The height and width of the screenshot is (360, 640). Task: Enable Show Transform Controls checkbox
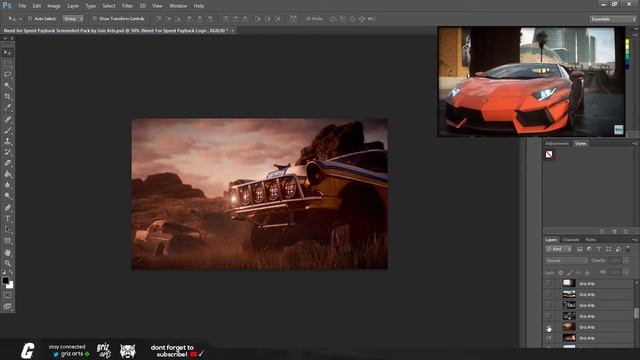tap(95, 19)
